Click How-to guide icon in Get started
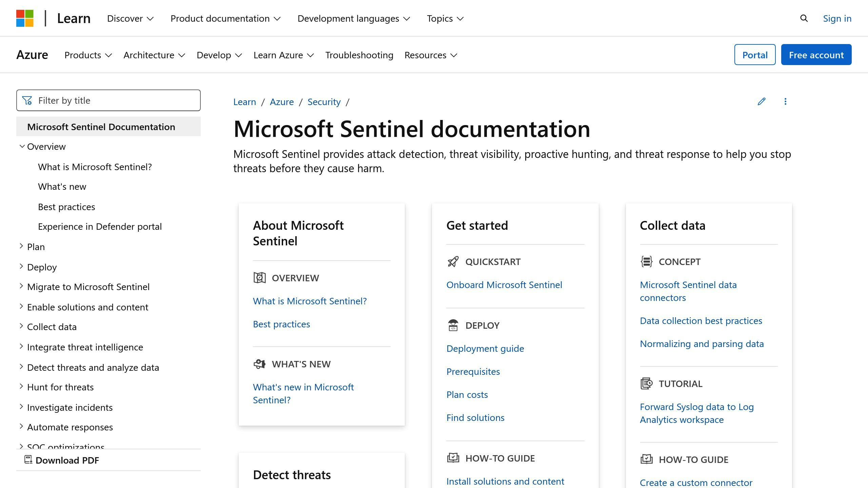Image resolution: width=868 pixels, height=488 pixels. tap(453, 458)
